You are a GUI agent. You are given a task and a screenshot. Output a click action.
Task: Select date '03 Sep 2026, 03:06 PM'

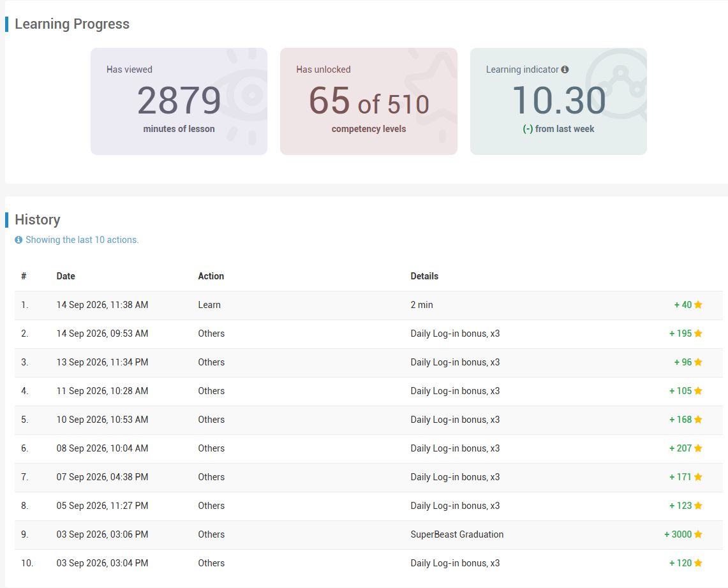pyautogui.click(x=102, y=534)
